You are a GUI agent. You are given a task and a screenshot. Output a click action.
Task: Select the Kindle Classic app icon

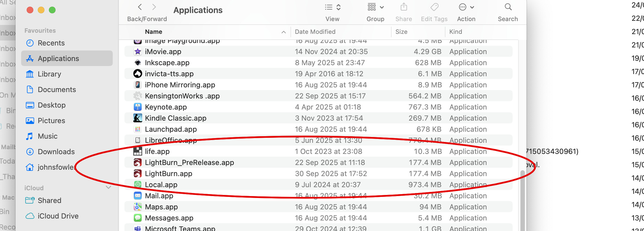tap(137, 118)
